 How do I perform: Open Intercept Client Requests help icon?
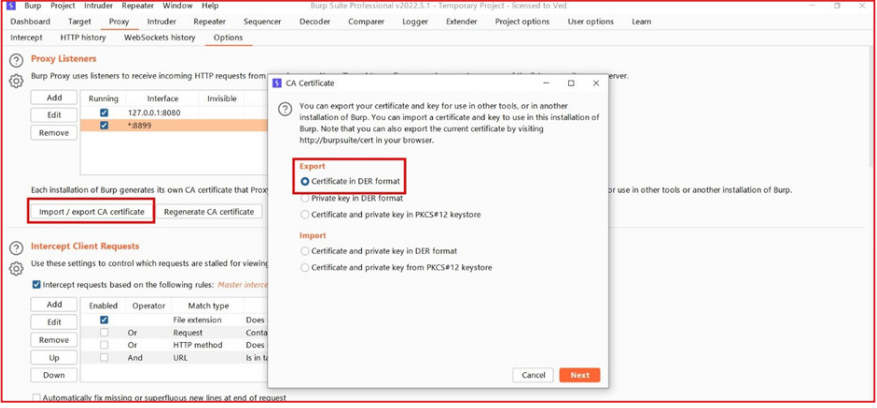[16, 248]
